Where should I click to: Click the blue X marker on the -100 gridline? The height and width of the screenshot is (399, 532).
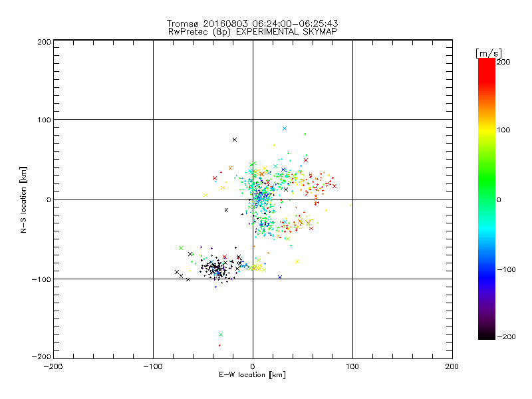(280, 277)
